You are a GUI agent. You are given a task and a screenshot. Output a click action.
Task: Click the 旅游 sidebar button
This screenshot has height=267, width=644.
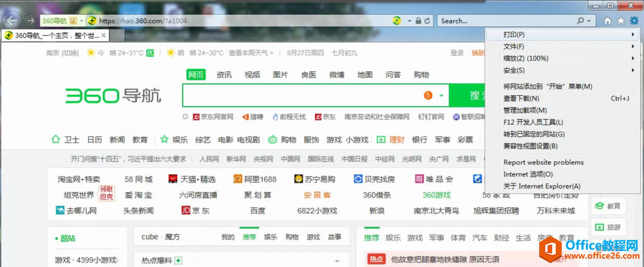point(609,227)
